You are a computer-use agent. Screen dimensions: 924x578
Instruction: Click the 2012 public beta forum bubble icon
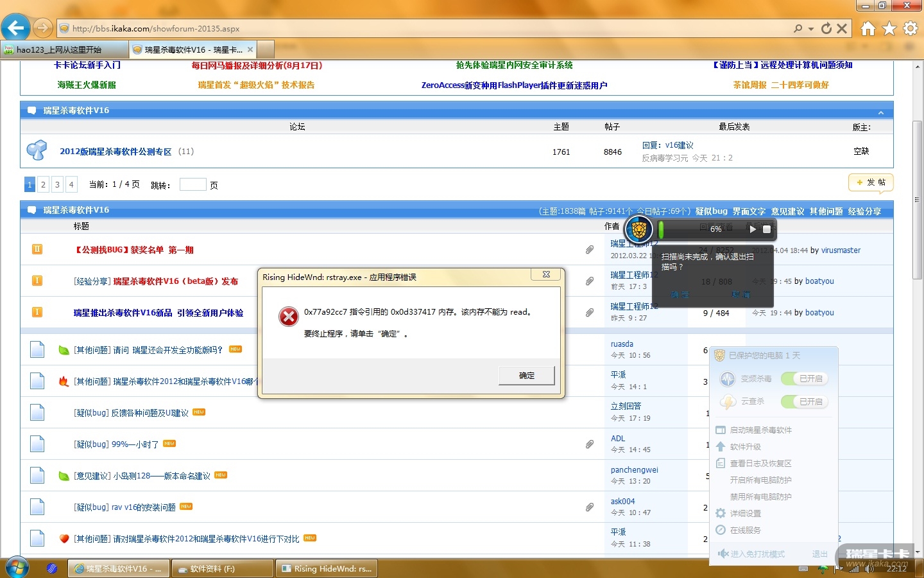pyautogui.click(x=37, y=150)
